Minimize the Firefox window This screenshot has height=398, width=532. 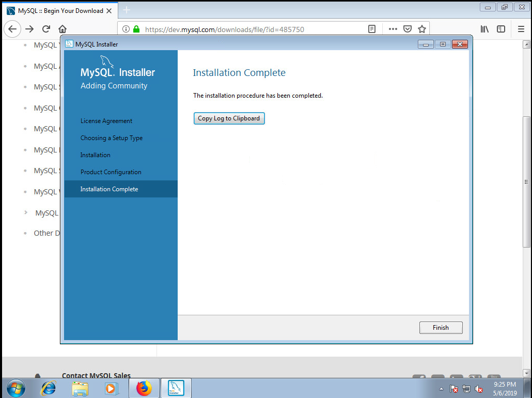click(488, 7)
